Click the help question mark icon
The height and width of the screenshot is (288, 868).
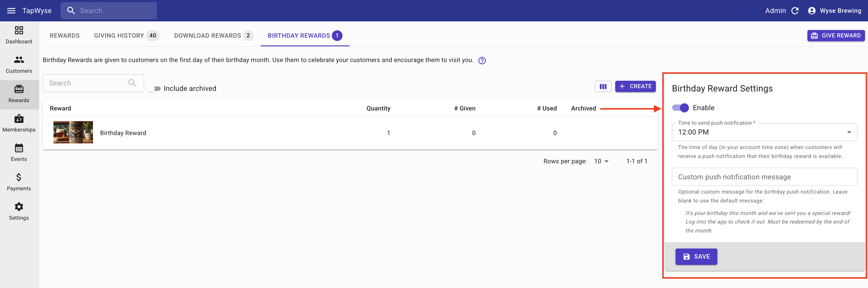482,61
